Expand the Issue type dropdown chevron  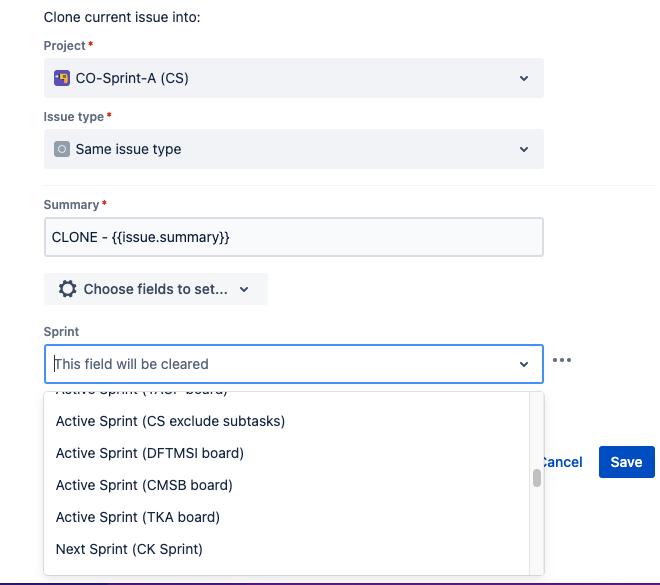pyautogui.click(x=524, y=149)
